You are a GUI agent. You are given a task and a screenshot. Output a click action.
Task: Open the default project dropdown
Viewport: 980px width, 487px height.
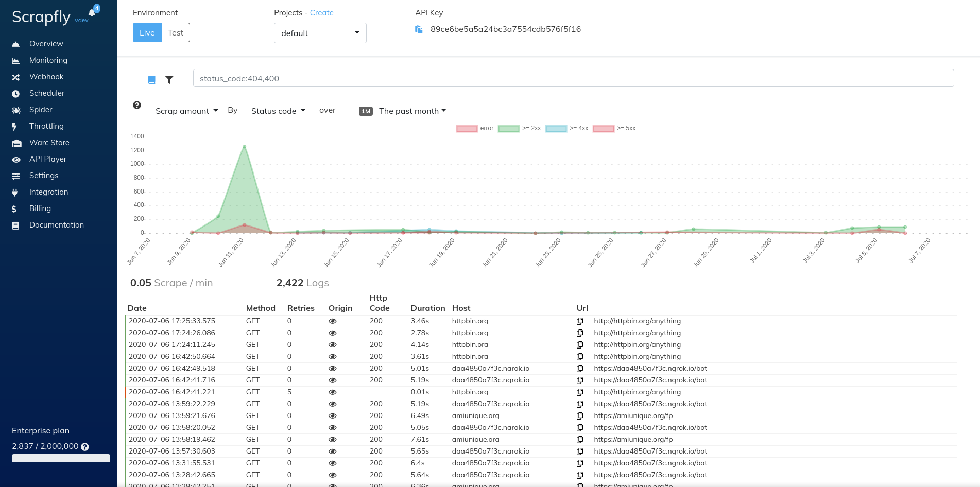coord(320,33)
